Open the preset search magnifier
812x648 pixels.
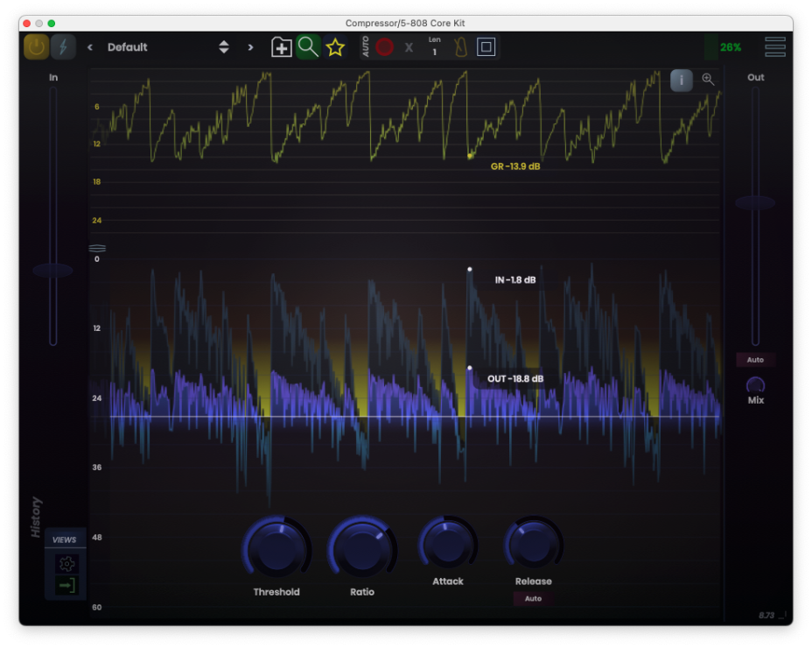click(308, 47)
